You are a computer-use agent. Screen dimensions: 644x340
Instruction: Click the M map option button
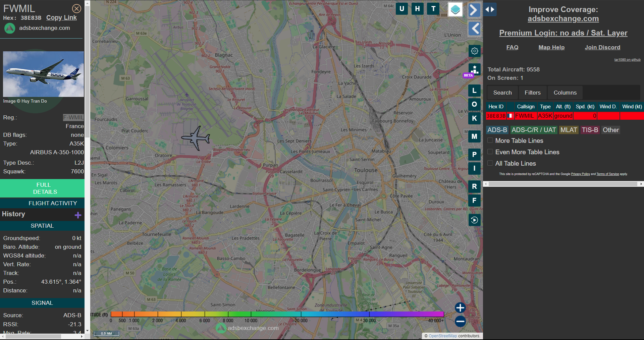pos(474,136)
